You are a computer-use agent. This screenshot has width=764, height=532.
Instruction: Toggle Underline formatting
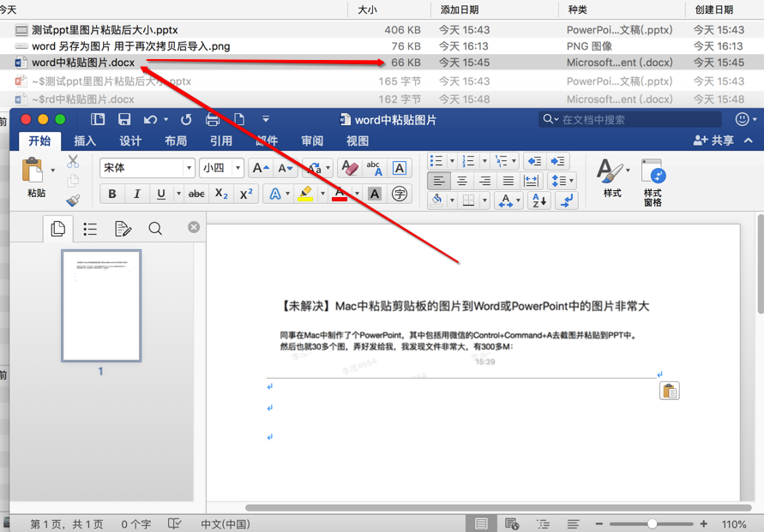pyautogui.click(x=161, y=194)
